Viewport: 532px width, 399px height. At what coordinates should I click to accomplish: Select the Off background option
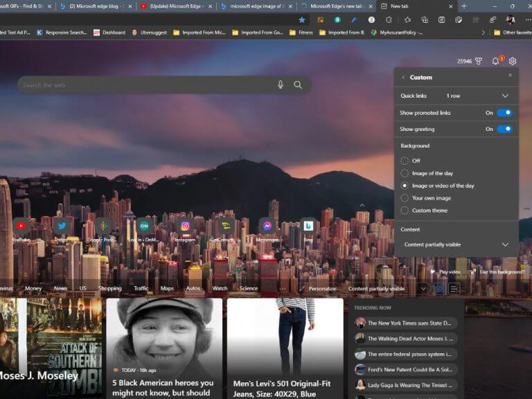coord(405,161)
